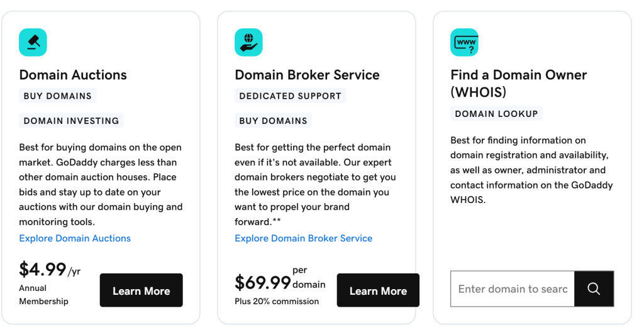Click the $69.99 per domain price
This screenshot has height=335, width=644.
(x=280, y=286)
